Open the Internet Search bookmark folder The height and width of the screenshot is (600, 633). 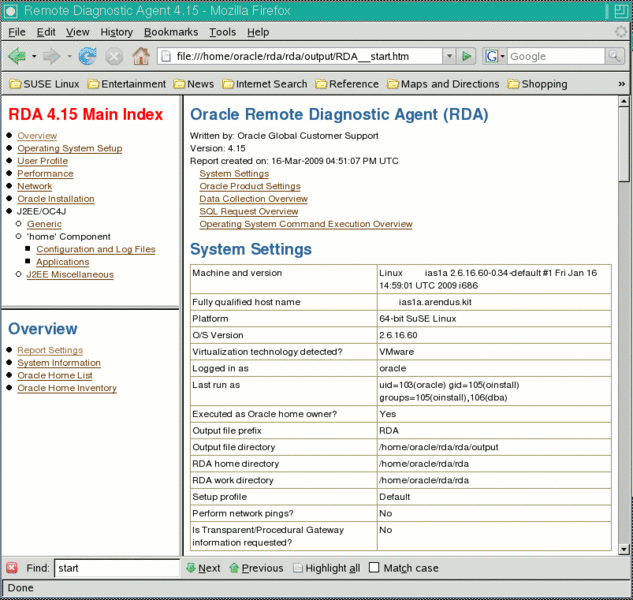265,84
